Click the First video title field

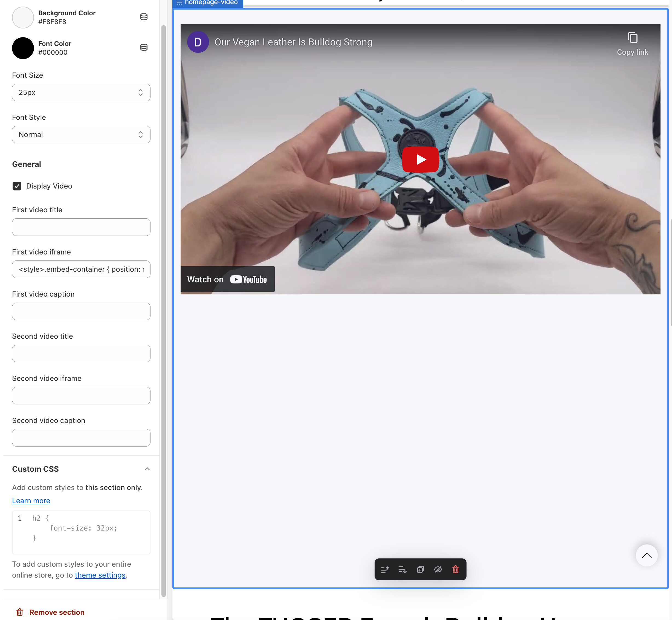81,227
